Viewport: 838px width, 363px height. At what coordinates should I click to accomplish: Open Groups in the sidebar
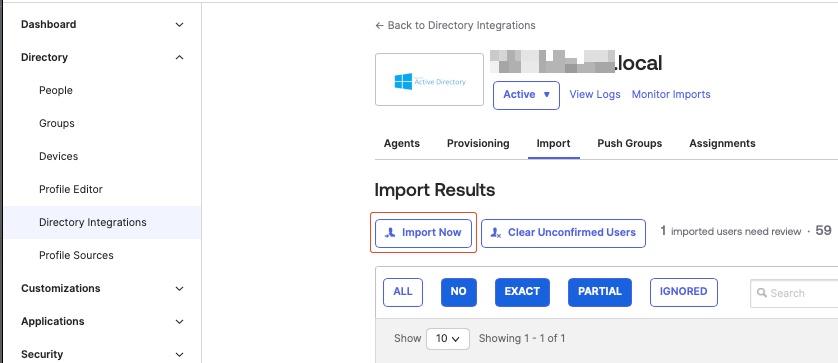pyautogui.click(x=57, y=123)
